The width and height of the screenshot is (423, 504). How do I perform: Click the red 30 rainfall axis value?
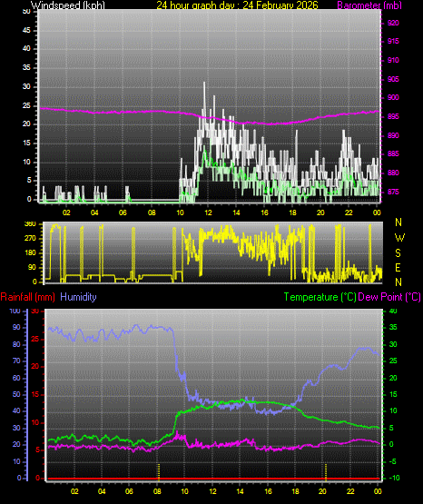click(x=35, y=311)
